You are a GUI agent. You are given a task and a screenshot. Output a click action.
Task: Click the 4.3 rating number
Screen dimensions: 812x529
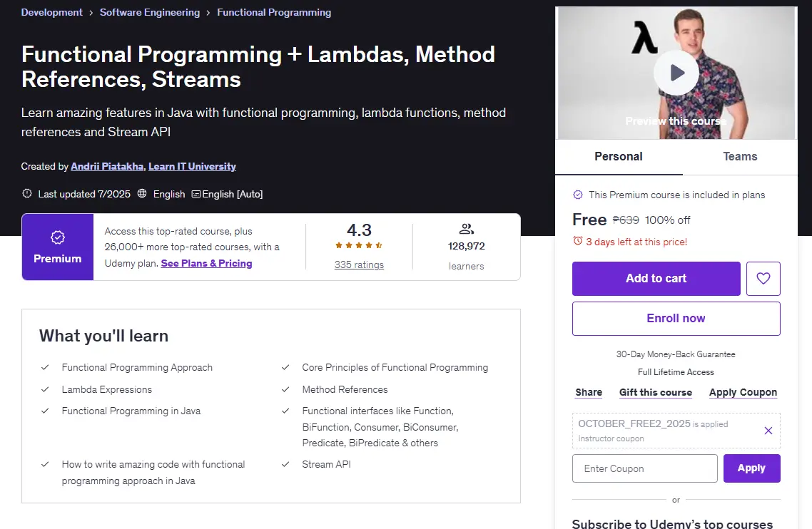coord(359,230)
